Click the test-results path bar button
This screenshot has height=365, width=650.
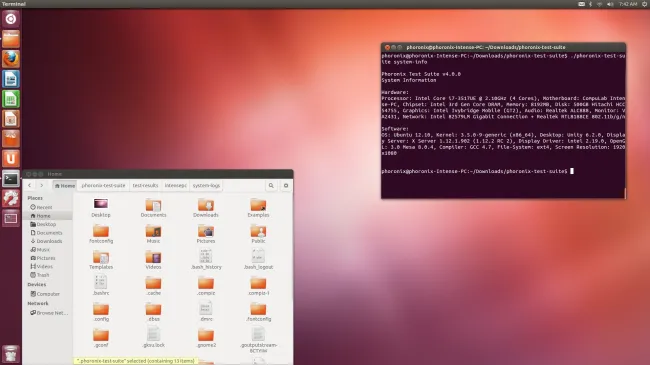[x=146, y=185]
